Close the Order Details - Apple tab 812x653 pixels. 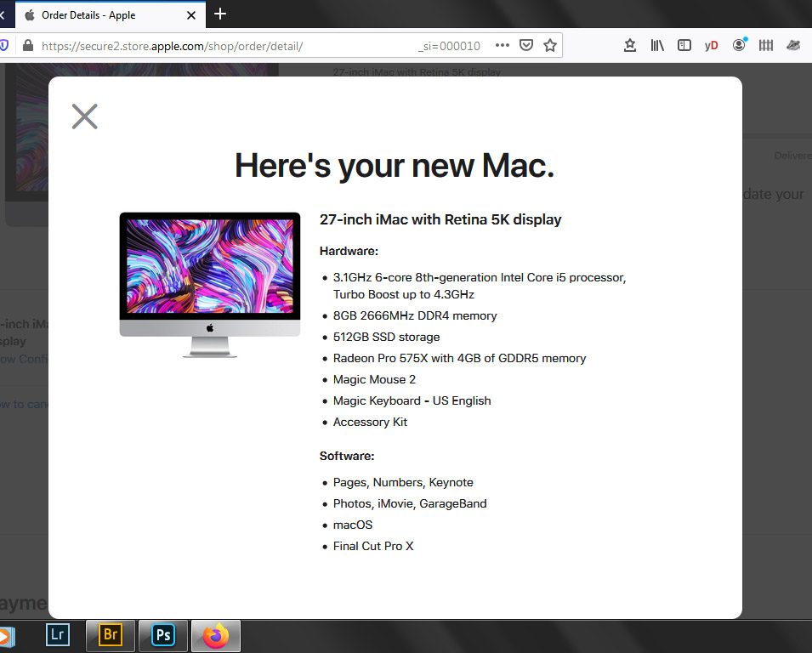pos(191,15)
